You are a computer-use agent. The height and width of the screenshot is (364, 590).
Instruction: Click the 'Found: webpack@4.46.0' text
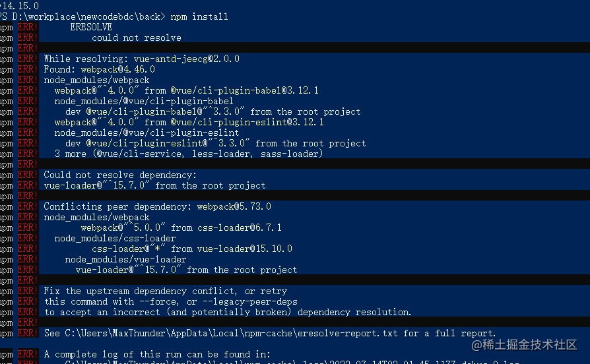coord(100,69)
